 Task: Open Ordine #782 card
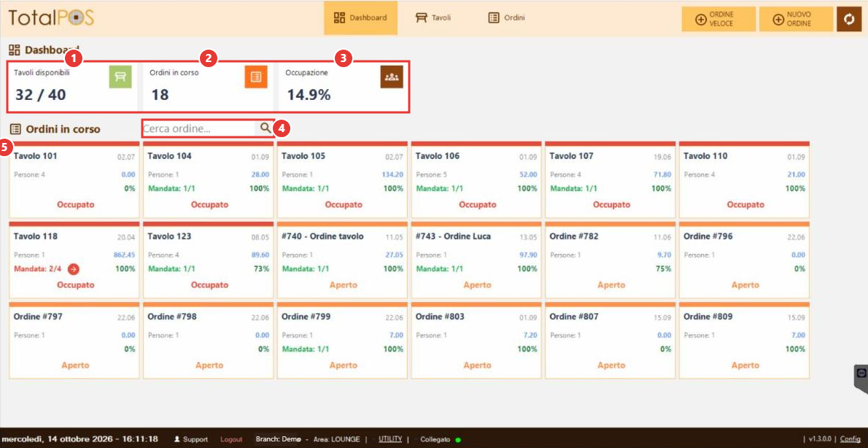point(610,260)
